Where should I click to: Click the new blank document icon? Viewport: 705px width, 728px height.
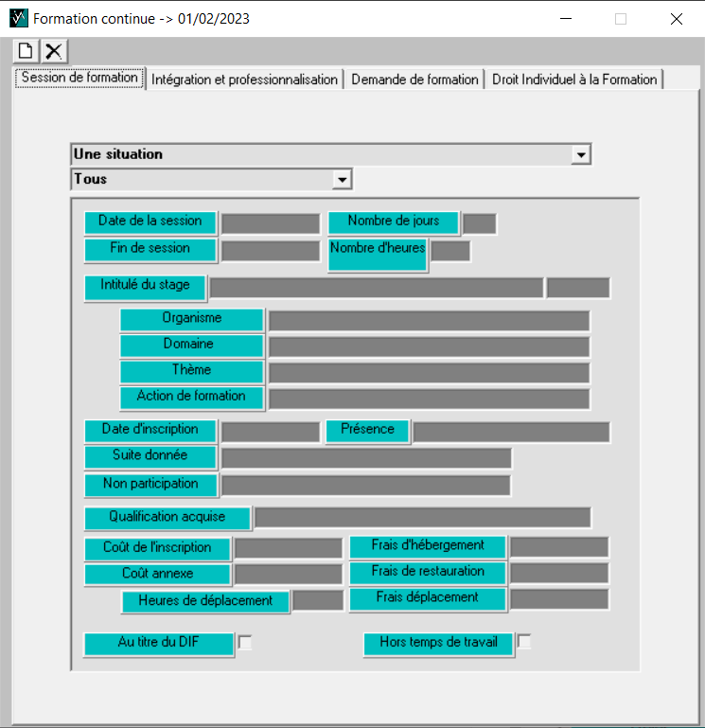[26, 52]
